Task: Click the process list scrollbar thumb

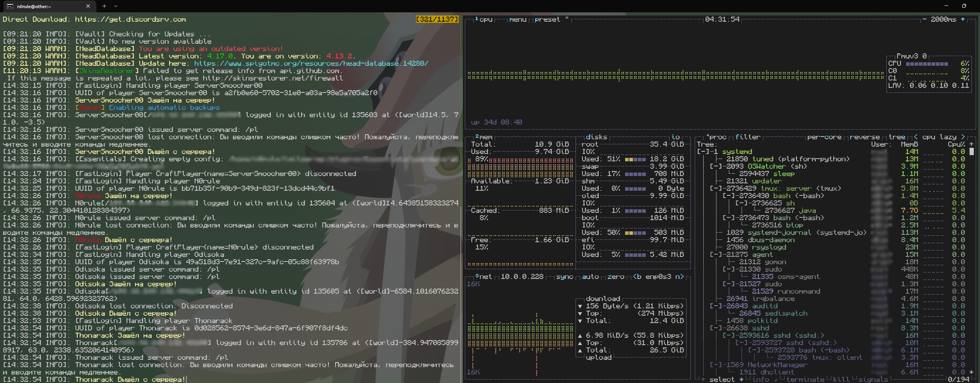Action: click(x=971, y=152)
